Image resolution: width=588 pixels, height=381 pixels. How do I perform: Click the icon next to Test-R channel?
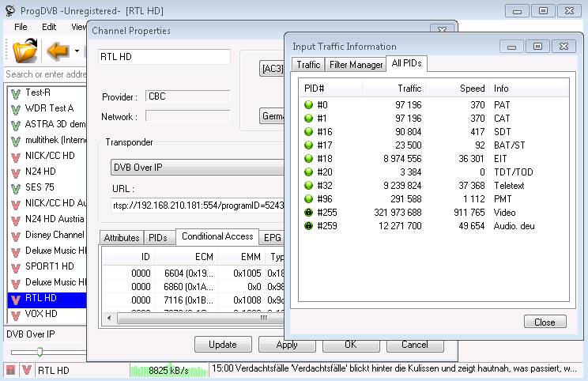click(x=15, y=92)
